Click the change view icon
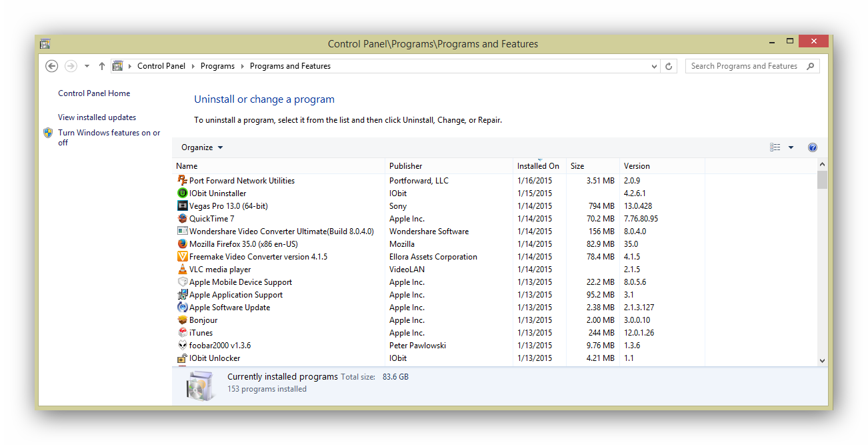The image size is (868, 445). tap(775, 147)
